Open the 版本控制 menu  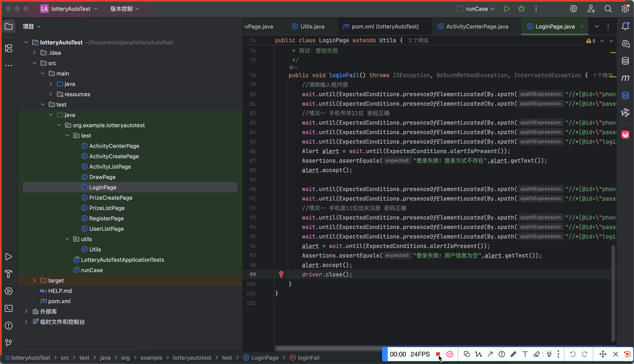(x=124, y=9)
